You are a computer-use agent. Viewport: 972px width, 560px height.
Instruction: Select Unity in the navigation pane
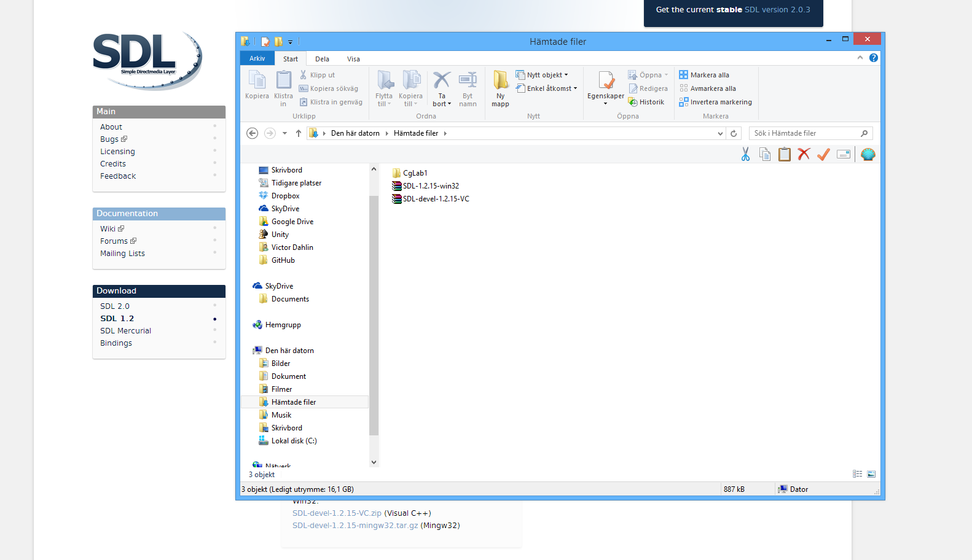pyautogui.click(x=280, y=235)
